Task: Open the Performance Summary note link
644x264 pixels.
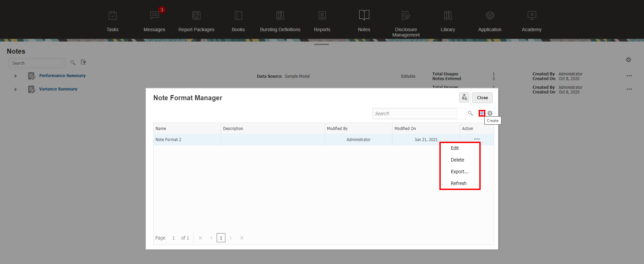Action: [x=62, y=76]
